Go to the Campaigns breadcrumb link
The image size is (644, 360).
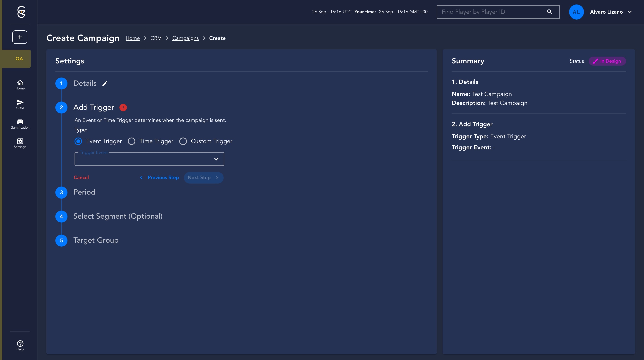[x=185, y=38]
